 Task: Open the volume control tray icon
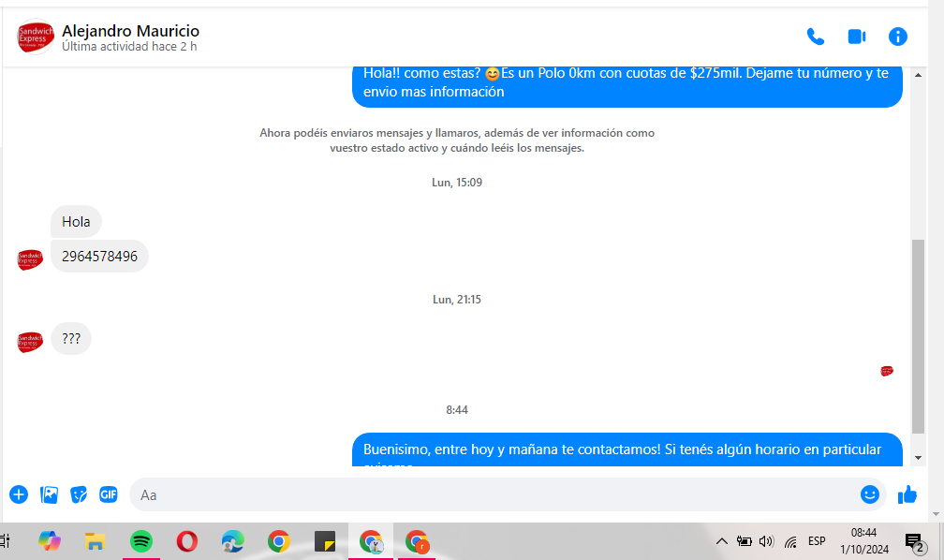click(x=766, y=541)
